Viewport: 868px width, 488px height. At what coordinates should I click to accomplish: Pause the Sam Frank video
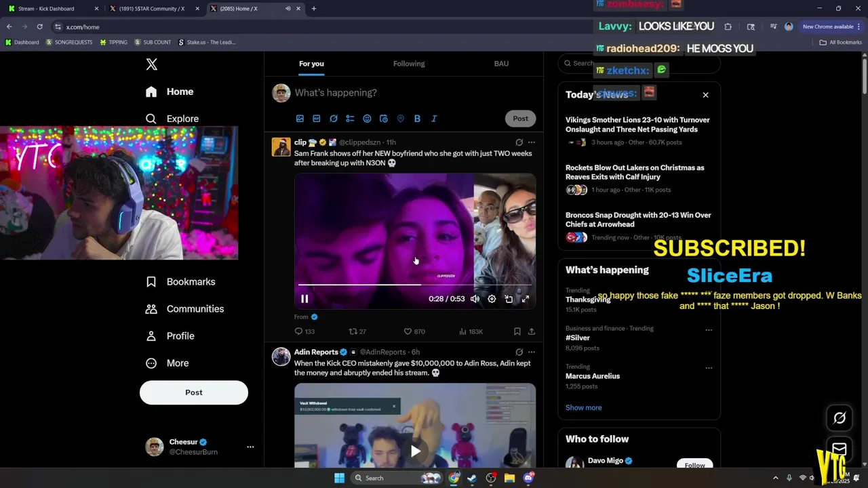click(304, 299)
